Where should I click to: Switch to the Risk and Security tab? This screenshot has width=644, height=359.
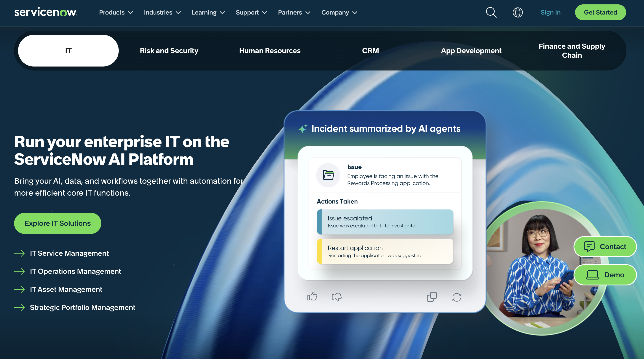pos(169,50)
